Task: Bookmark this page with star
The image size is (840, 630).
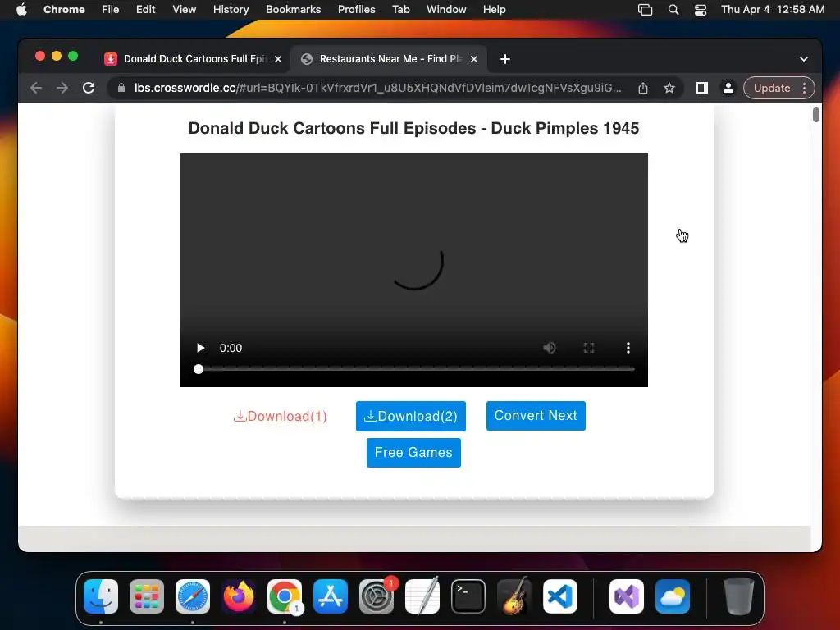Action: tap(669, 88)
